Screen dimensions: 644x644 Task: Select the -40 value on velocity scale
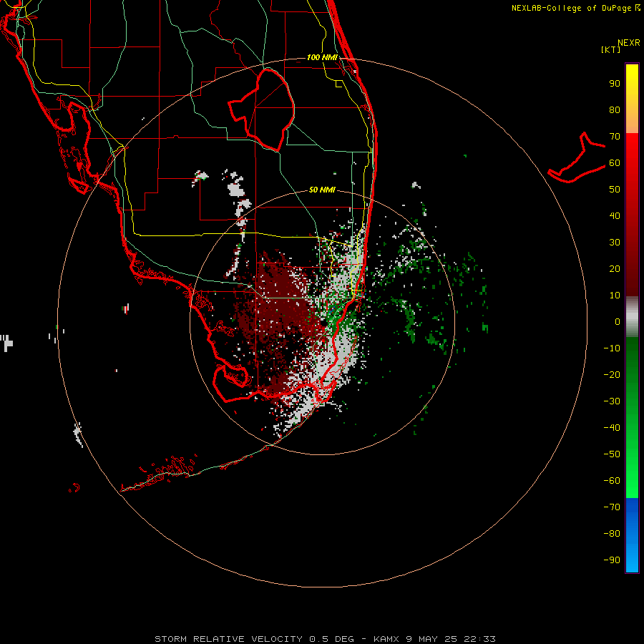[612, 428]
